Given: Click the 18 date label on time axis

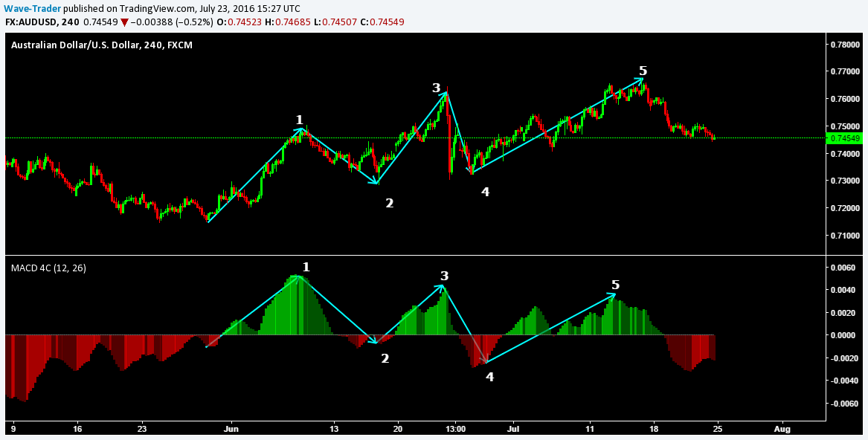Looking at the screenshot, I should [x=654, y=429].
